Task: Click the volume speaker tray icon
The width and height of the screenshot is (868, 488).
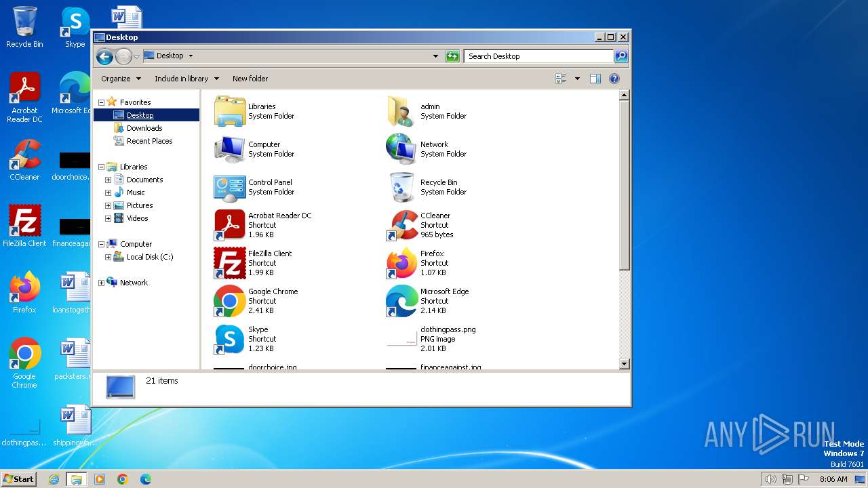Action: (770, 479)
